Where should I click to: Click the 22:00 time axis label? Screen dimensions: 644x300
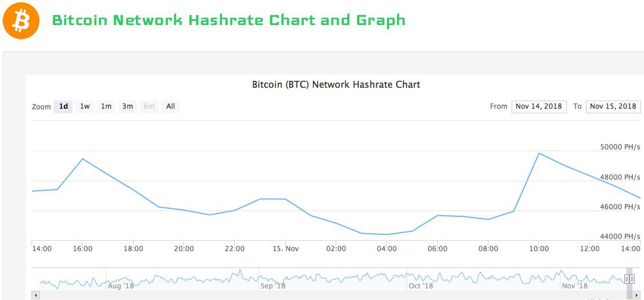tap(235, 249)
